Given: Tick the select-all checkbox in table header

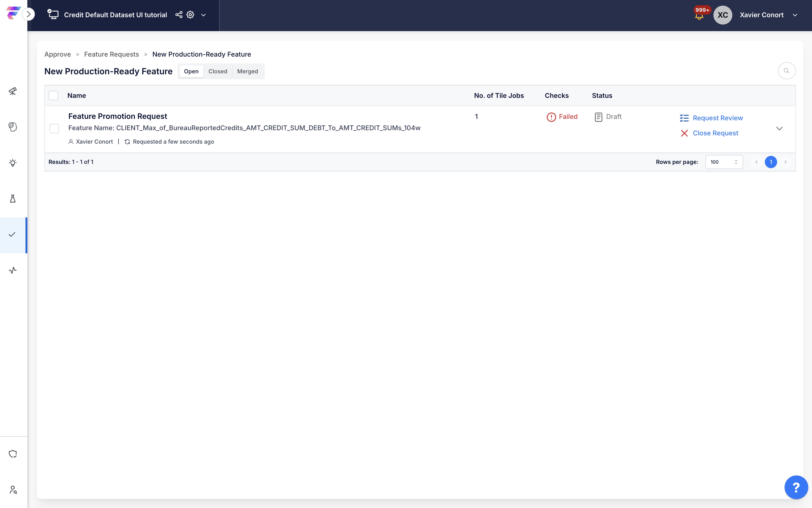Looking at the screenshot, I should point(53,96).
